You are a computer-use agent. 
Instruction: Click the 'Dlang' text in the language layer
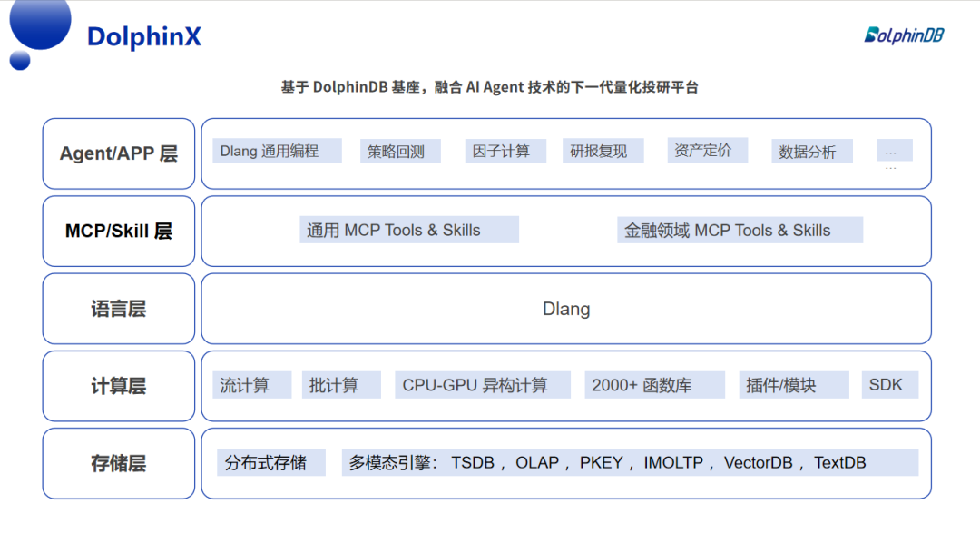566,309
